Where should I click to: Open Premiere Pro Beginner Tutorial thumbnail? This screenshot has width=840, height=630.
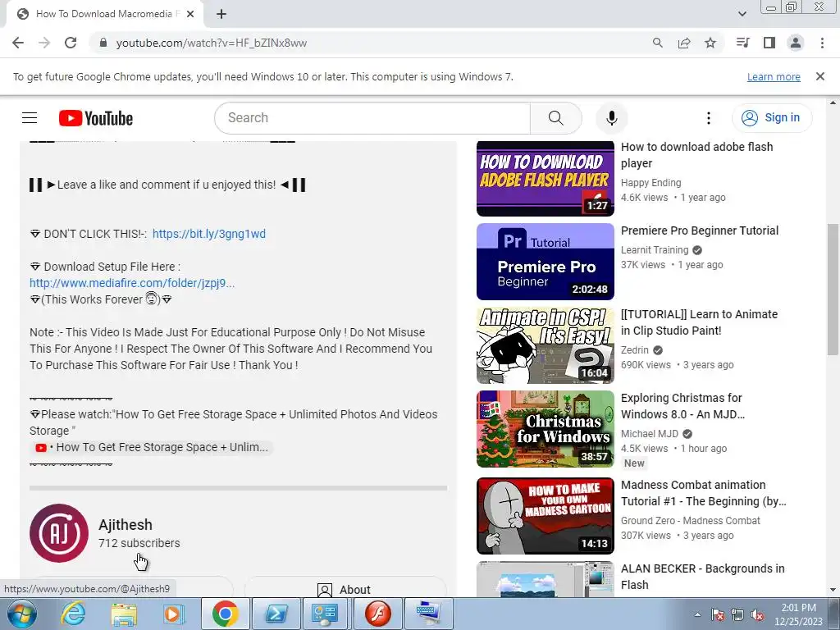546,262
